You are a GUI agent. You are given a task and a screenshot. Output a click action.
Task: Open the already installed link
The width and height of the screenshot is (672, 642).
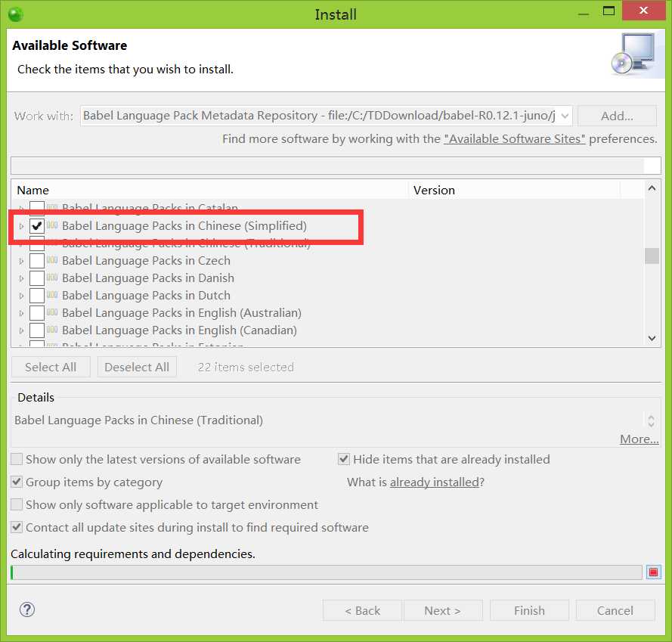tap(434, 482)
